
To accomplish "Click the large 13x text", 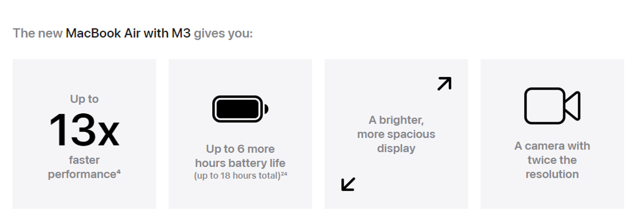I will click(x=84, y=130).
